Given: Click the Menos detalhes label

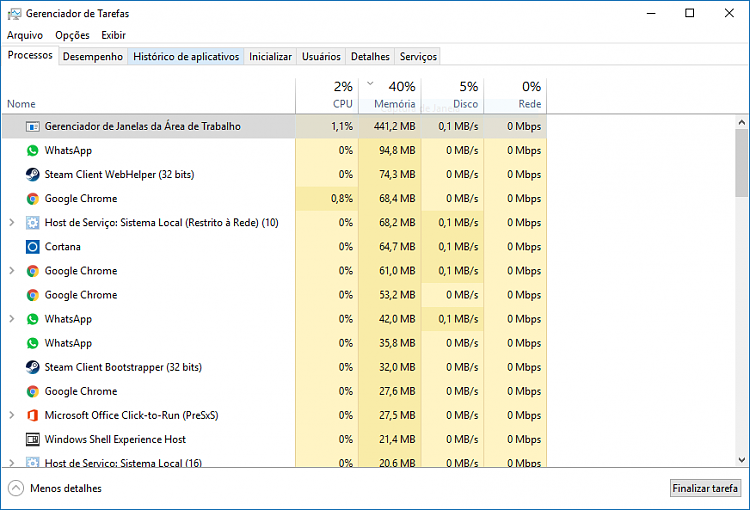Looking at the screenshot, I should (66, 488).
